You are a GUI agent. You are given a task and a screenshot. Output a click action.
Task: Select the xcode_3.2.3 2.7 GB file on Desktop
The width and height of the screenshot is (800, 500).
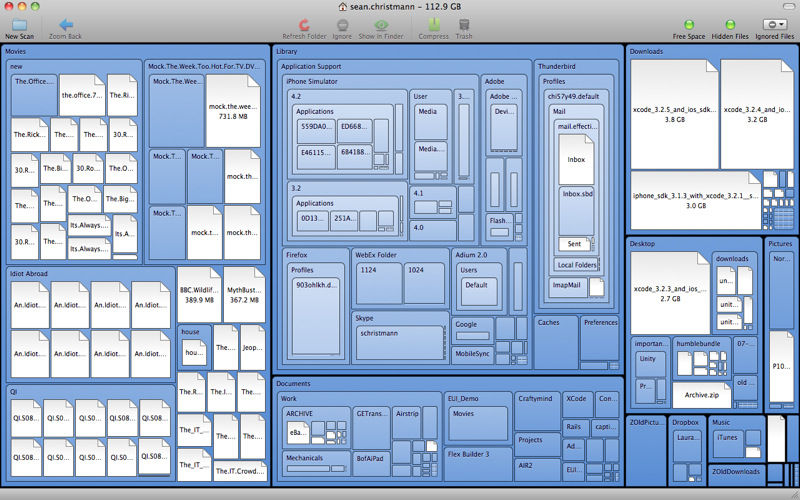pyautogui.click(x=670, y=293)
